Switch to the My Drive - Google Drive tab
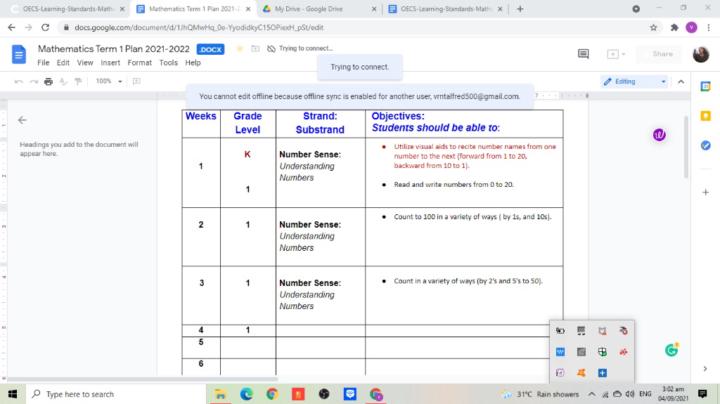The image size is (720, 404). [x=318, y=9]
